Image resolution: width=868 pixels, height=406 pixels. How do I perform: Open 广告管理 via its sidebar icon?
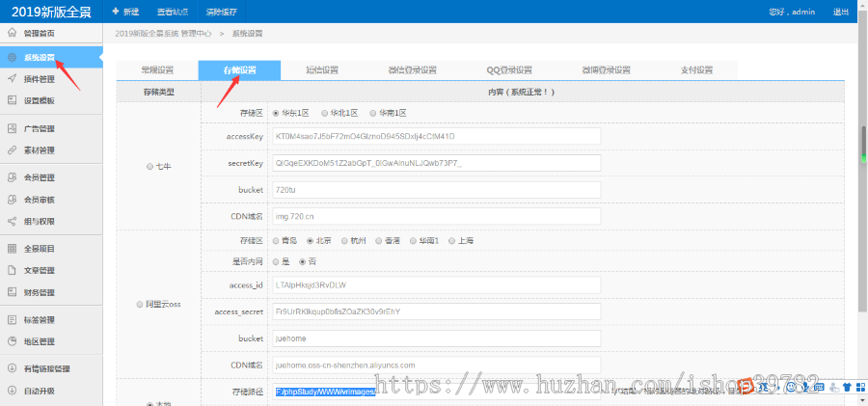[12, 128]
